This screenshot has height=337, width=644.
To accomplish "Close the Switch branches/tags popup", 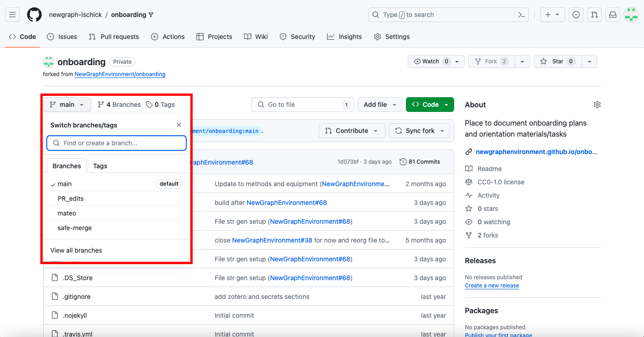I will (179, 125).
